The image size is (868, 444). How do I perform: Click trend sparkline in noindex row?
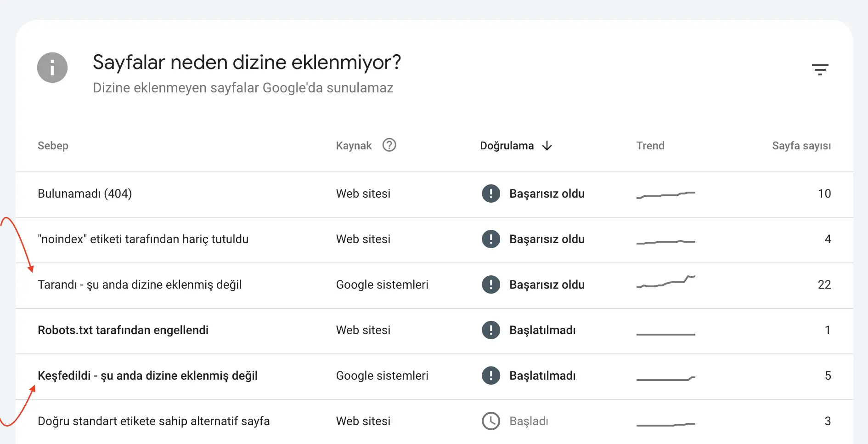[666, 242]
